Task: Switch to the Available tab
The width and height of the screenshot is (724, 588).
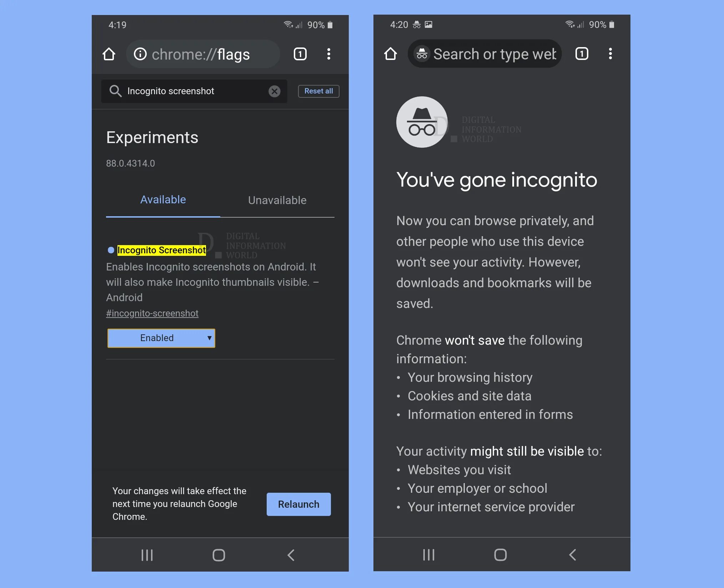Action: [163, 199]
